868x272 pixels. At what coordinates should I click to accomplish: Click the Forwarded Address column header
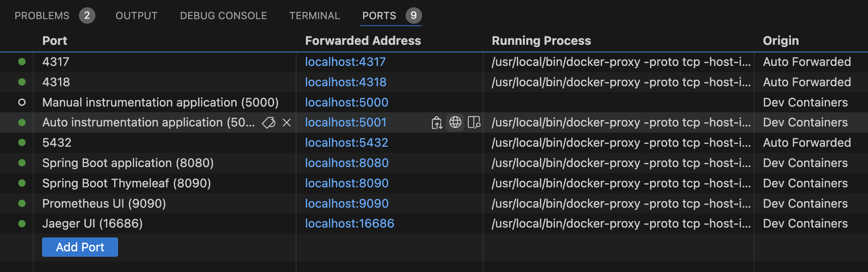[x=363, y=41]
